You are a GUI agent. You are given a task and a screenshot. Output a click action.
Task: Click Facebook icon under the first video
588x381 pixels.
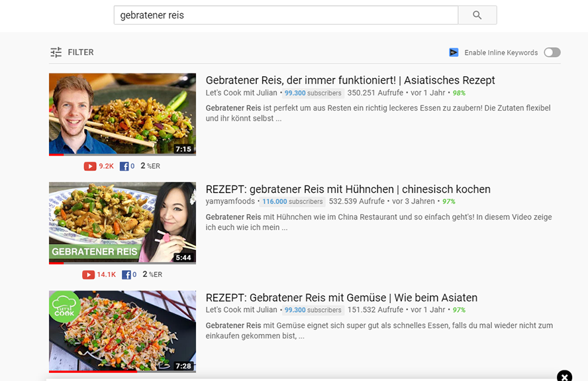point(124,166)
